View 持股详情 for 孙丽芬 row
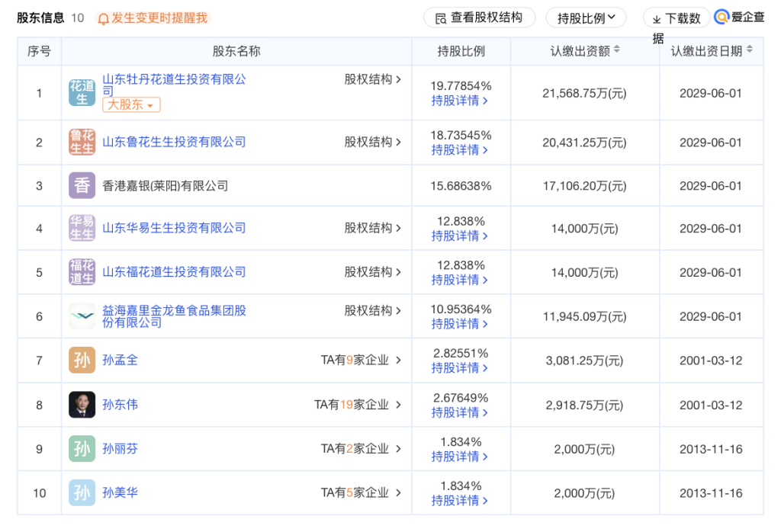 [460, 457]
